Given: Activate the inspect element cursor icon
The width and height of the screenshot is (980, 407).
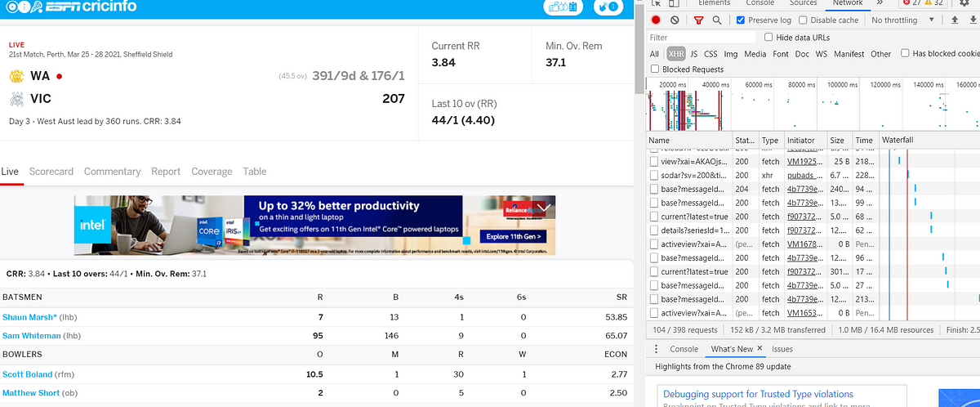Looking at the screenshot, I should coord(655,3).
